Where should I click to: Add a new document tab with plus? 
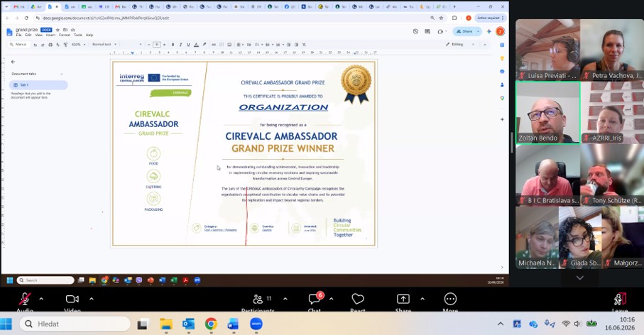click(x=62, y=74)
